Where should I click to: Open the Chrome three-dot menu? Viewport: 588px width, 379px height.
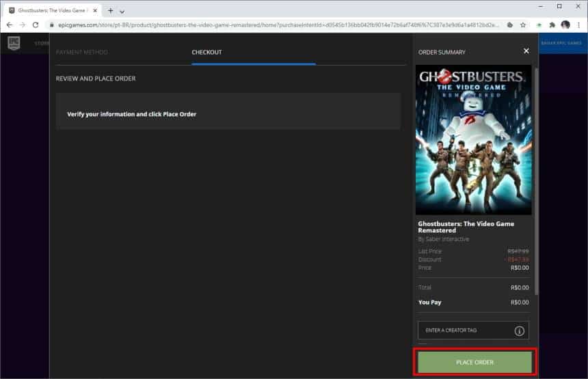pyautogui.click(x=578, y=25)
